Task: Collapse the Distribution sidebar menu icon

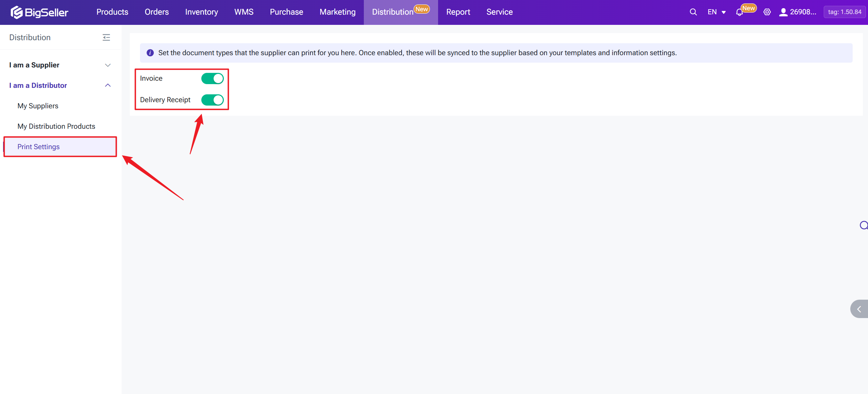Action: (x=106, y=37)
